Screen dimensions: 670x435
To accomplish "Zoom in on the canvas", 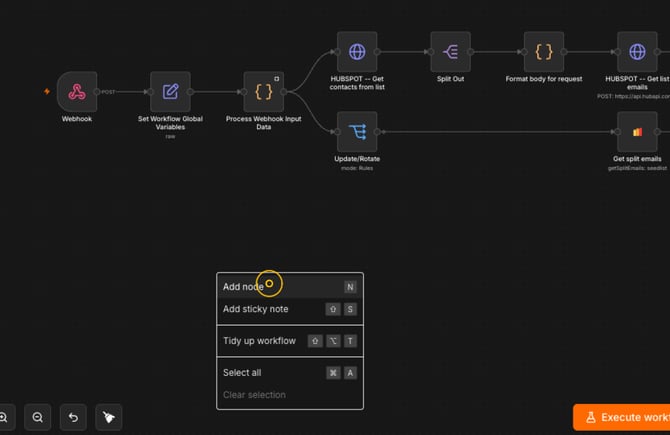I will pyautogui.click(x=4, y=417).
